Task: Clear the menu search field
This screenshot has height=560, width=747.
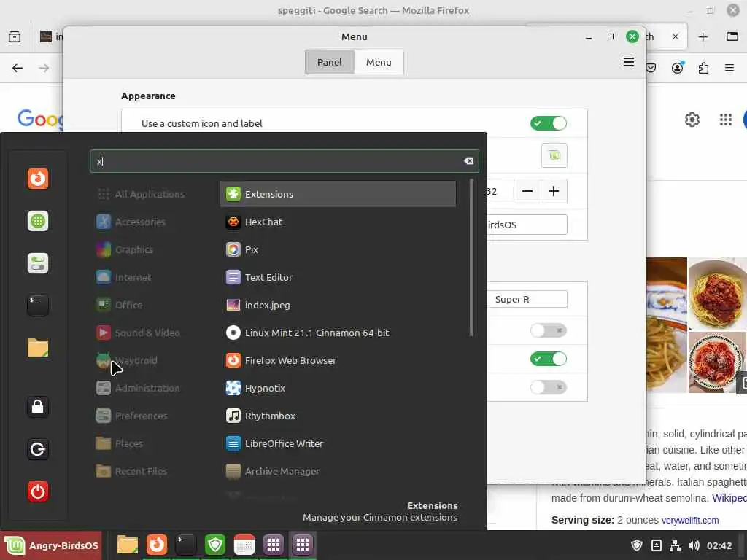Action: pos(469,161)
